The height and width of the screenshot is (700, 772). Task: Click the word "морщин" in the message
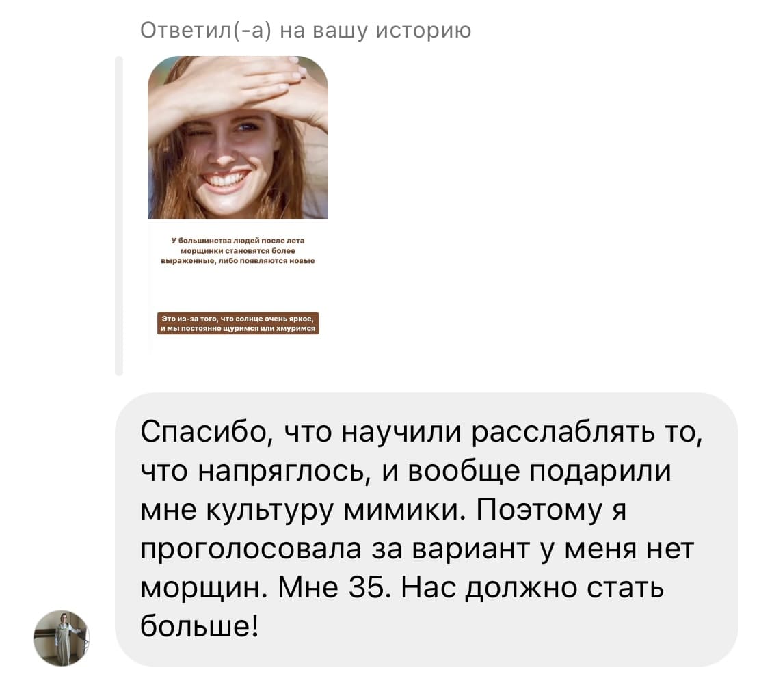[x=204, y=589]
